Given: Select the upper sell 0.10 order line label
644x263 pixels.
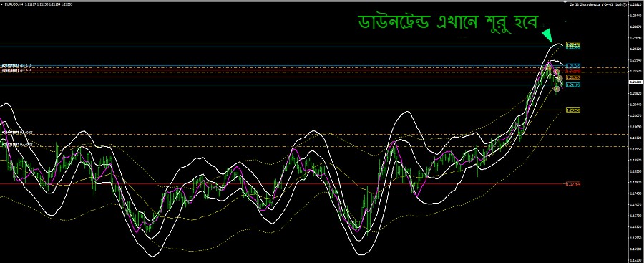Looking at the screenshot, I should (x=17, y=66).
